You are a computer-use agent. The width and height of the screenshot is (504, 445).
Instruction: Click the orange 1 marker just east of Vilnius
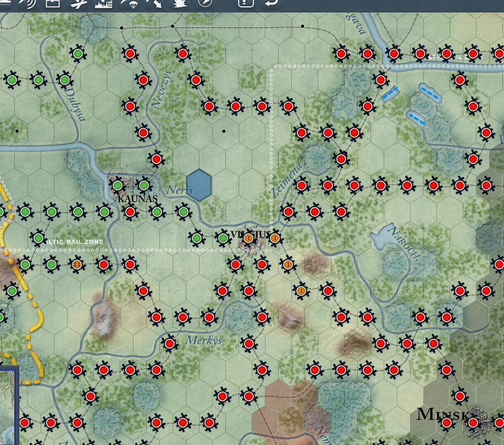[x=274, y=238]
